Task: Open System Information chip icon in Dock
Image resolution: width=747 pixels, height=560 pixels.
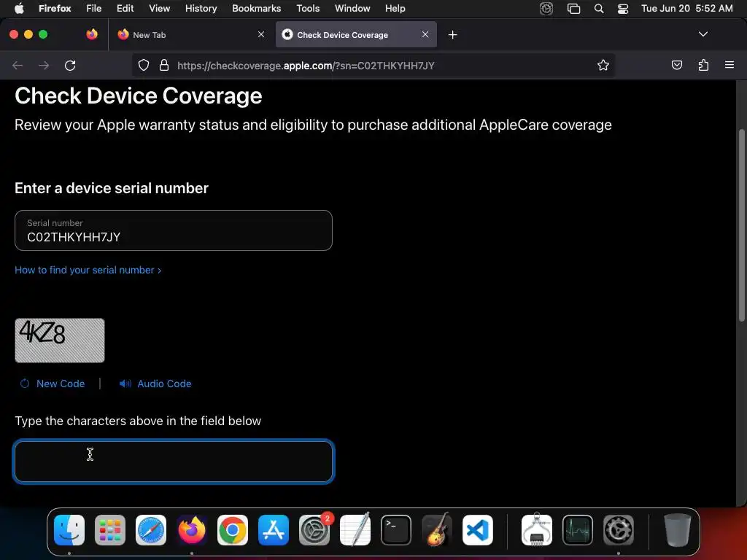Action: coord(537,529)
